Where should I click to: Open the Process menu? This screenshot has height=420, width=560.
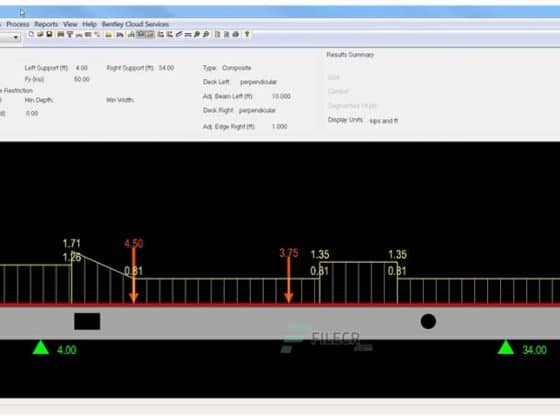pos(18,24)
